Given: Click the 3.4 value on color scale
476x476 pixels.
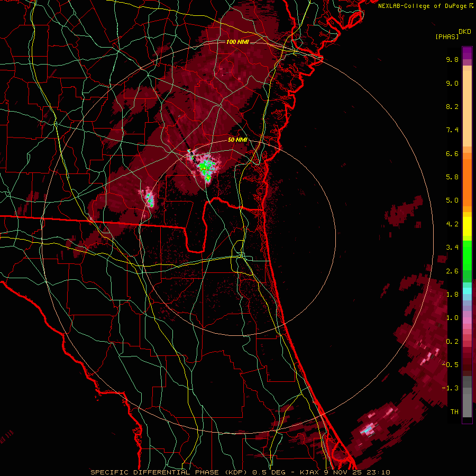Looking at the screenshot, I should point(452,248).
